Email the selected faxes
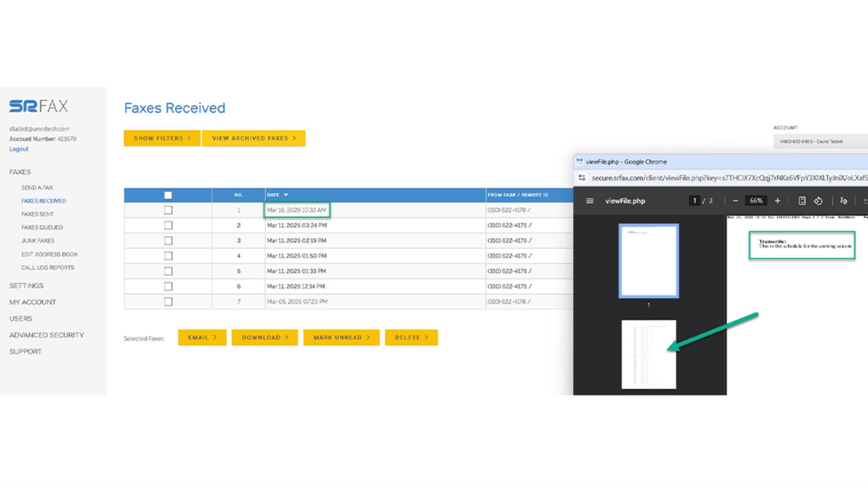Screen dimensions: 868x488 202,337
